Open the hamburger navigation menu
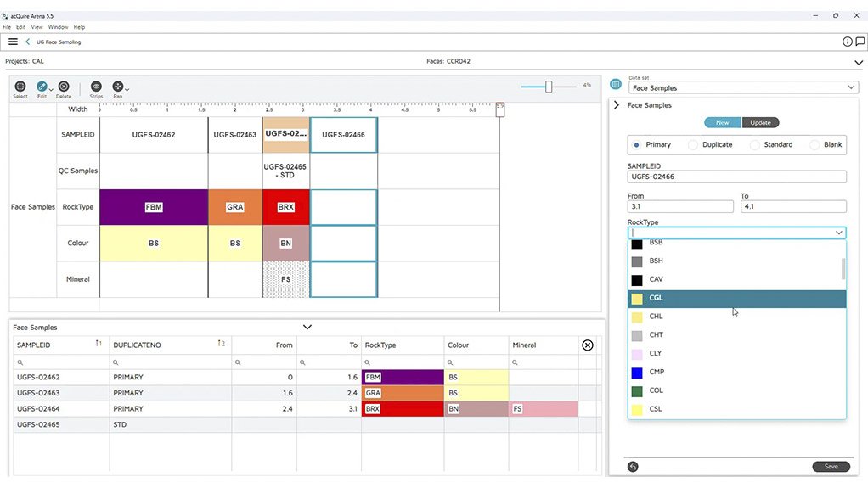 (x=13, y=42)
